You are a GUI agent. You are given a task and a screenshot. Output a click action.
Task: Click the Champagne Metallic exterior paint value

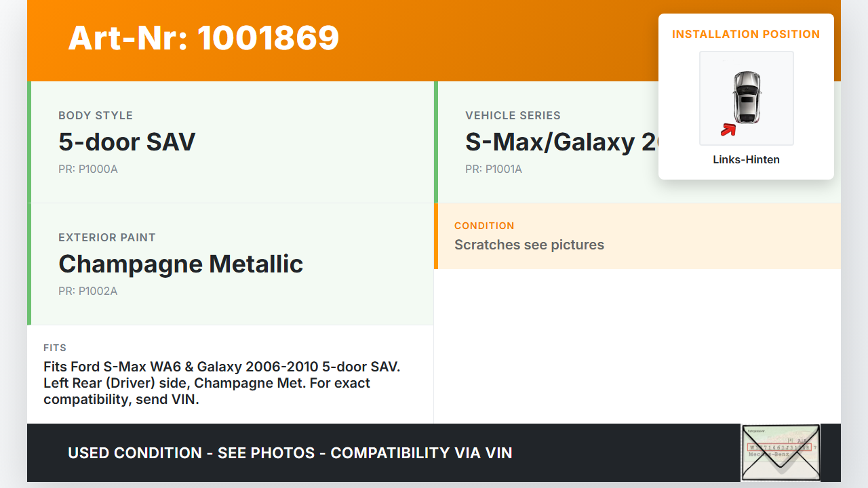[180, 264]
